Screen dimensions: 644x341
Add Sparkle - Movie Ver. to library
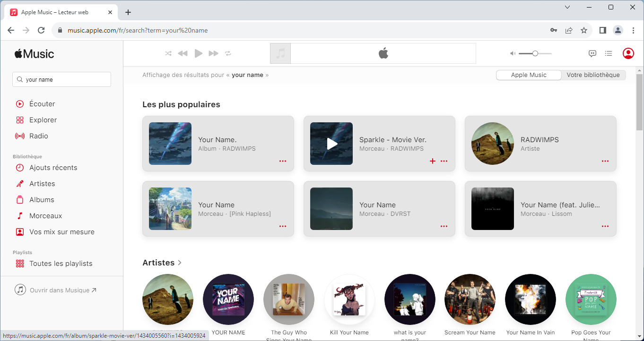432,161
